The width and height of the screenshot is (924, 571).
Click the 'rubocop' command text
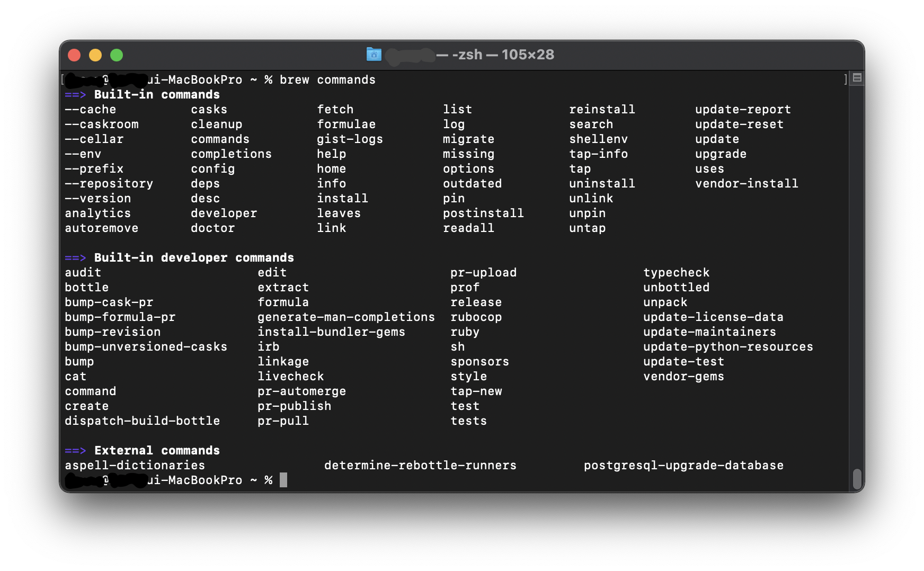[x=476, y=317]
